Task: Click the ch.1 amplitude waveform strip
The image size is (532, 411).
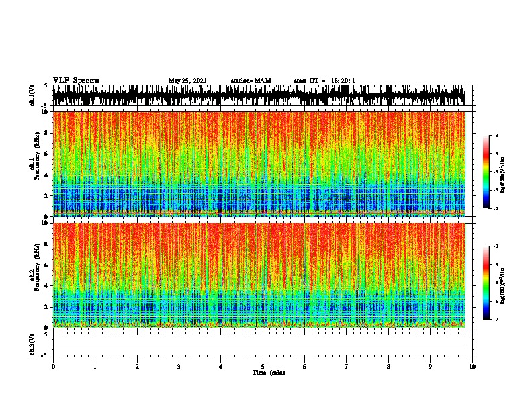Action: (x=259, y=95)
